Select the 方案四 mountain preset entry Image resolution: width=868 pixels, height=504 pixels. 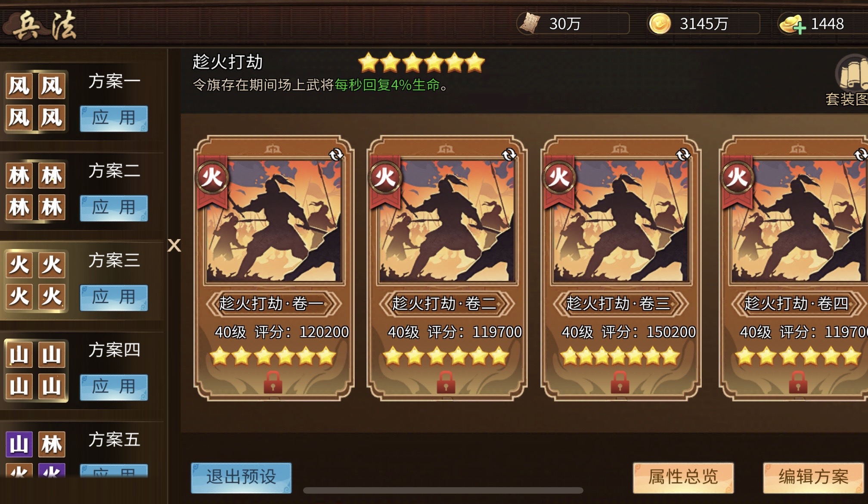[82, 370]
